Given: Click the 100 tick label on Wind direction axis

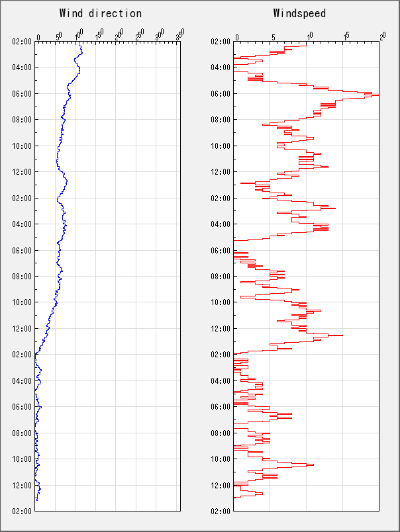Looking at the screenshot, I should click(79, 33).
